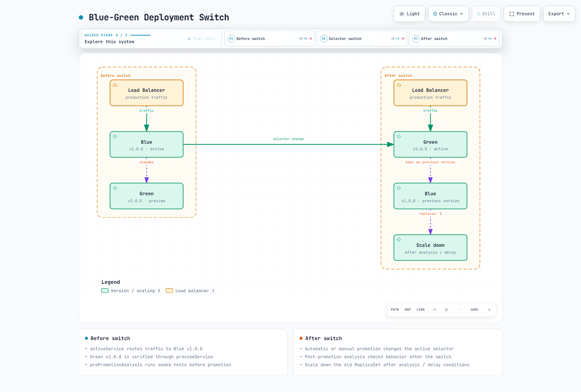Toggle Load balancer legend filter
This screenshot has width=581, height=392.
pos(191,291)
